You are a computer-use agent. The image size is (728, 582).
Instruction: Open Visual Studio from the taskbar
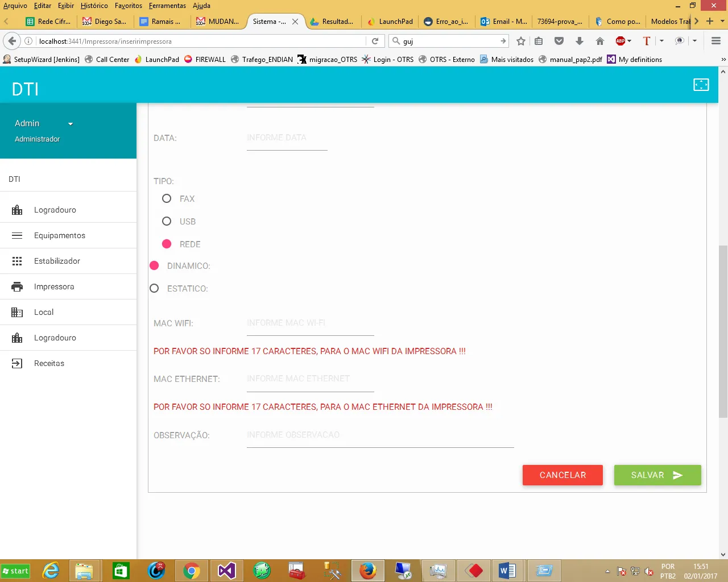[x=226, y=570]
